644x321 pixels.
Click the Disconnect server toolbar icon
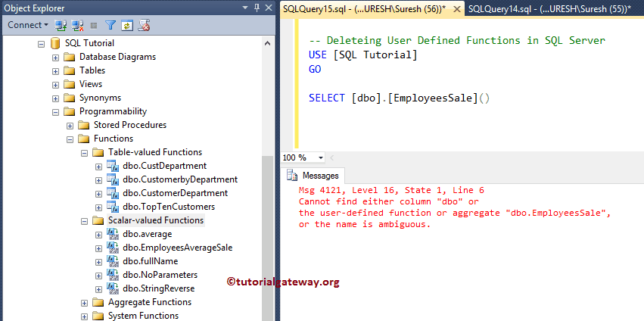(78, 26)
